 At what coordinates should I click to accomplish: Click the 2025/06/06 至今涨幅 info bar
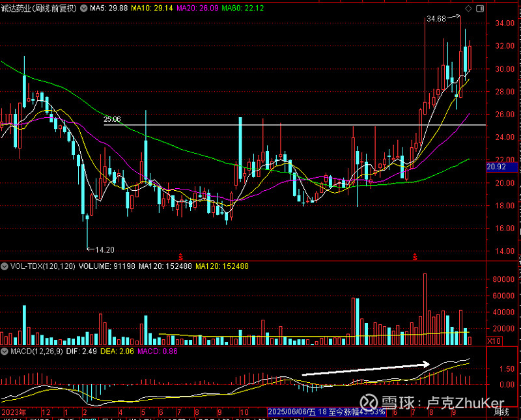(x=327, y=412)
